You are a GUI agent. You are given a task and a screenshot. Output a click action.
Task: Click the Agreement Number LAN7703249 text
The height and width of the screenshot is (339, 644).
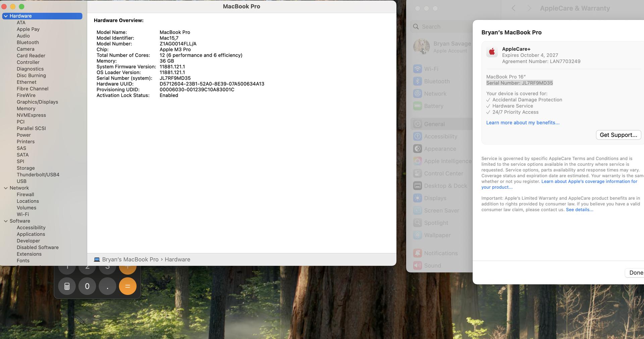pos(541,61)
